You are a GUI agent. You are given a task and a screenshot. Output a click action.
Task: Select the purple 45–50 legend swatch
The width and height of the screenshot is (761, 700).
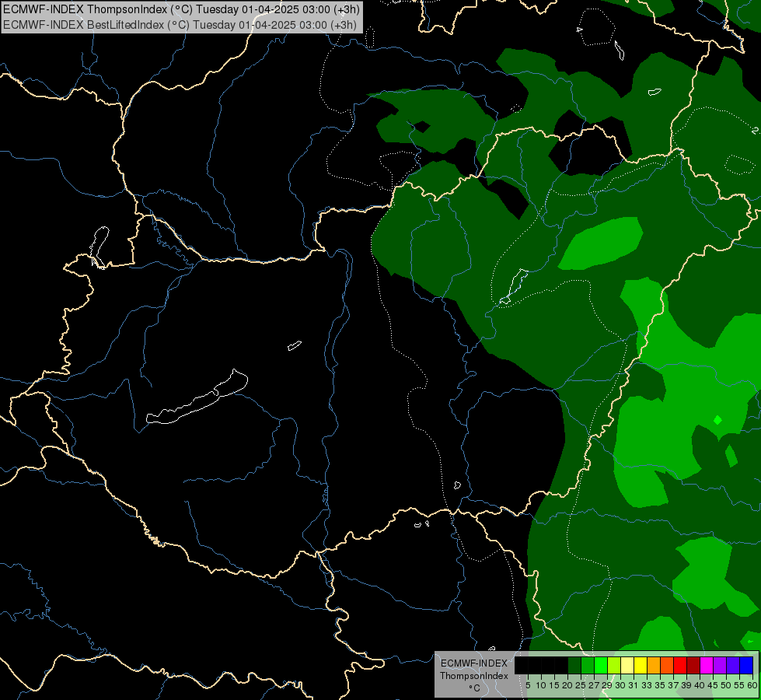point(720,665)
